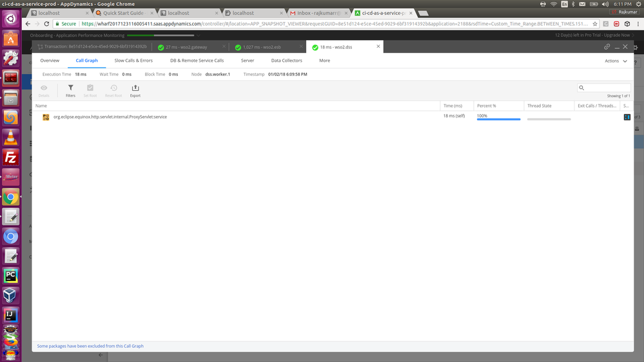Open PyCharm from the launcher
644x362 pixels.
tap(10, 276)
